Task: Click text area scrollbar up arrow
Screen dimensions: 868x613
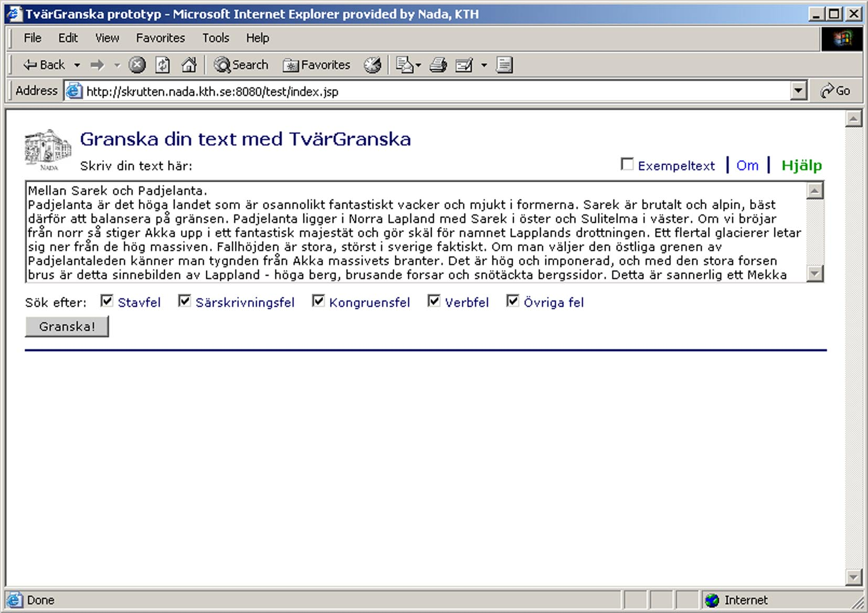Action: pyautogui.click(x=814, y=191)
